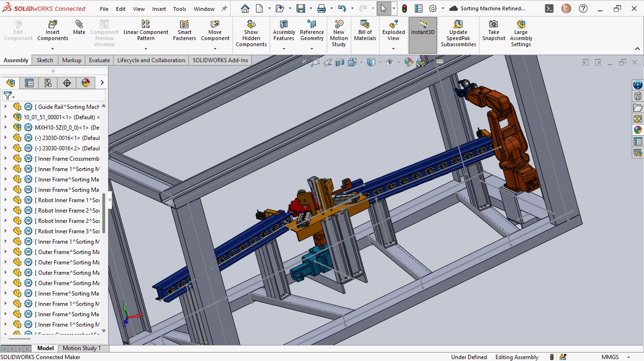The height and width of the screenshot is (361, 644).
Task: Open the Tools menu
Action: (180, 9)
